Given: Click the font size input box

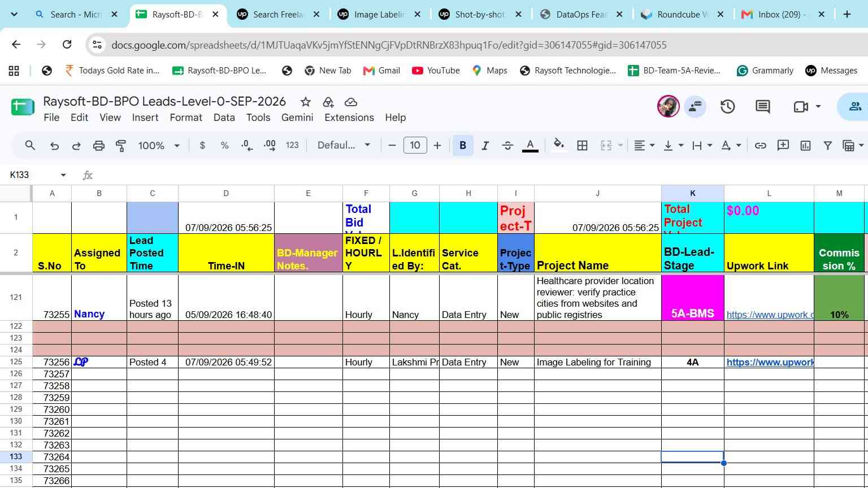Looking at the screenshot, I should pyautogui.click(x=415, y=146).
